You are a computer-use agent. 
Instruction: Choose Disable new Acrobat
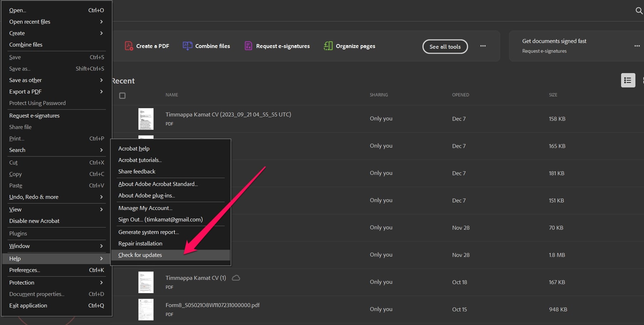point(57,221)
